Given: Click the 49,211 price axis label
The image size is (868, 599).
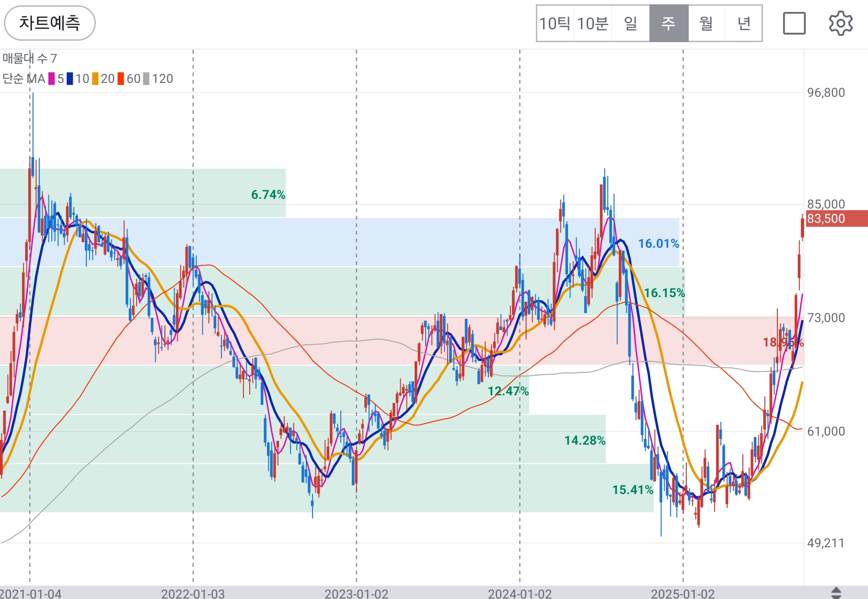Looking at the screenshot, I should click(x=825, y=543).
